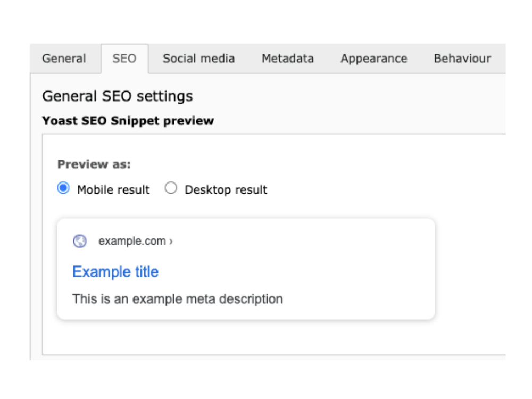Screen dimensions: 532x399
Task: Open the 'Example title' link
Action: 115,272
